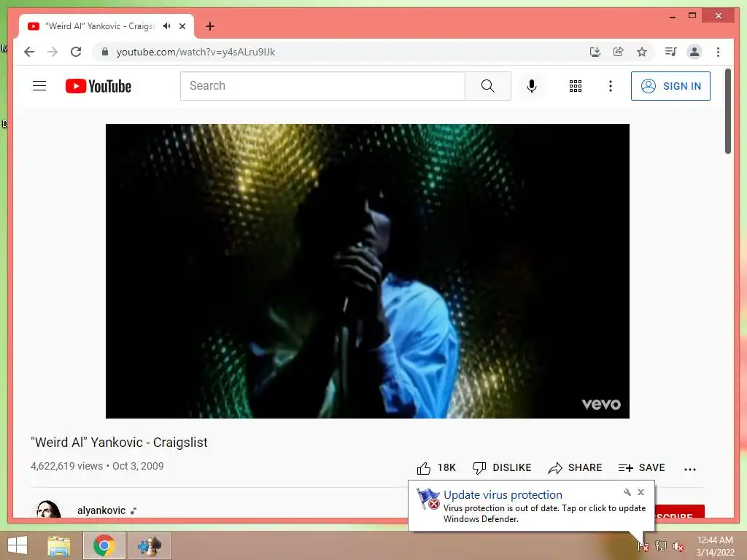Click the browser forward arrow
747x560 pixels.
point(53,52)
